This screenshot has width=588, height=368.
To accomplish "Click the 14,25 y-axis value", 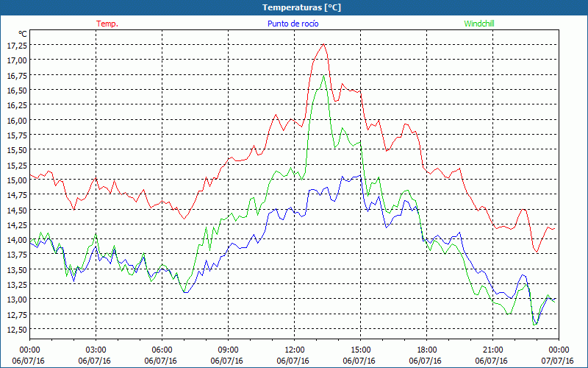I will [16, 224].
